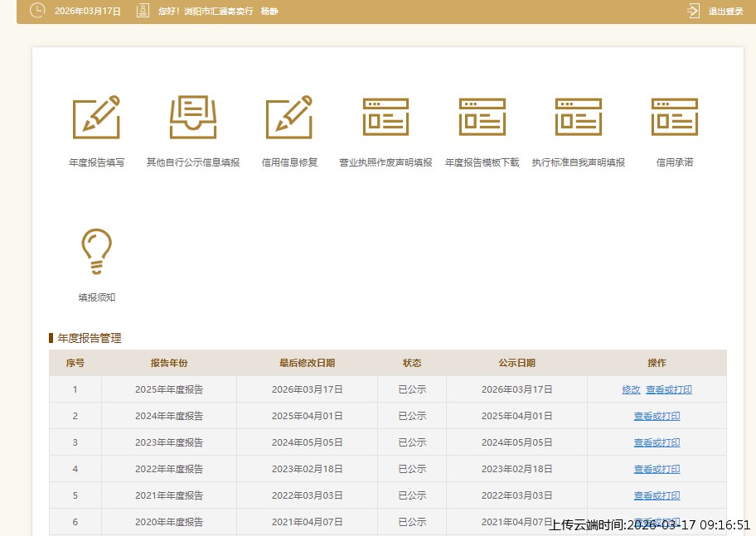Open 查看或打印 for 2025年年度报告
The height and width of the screenshot is (536, 756).
point(669,389)
